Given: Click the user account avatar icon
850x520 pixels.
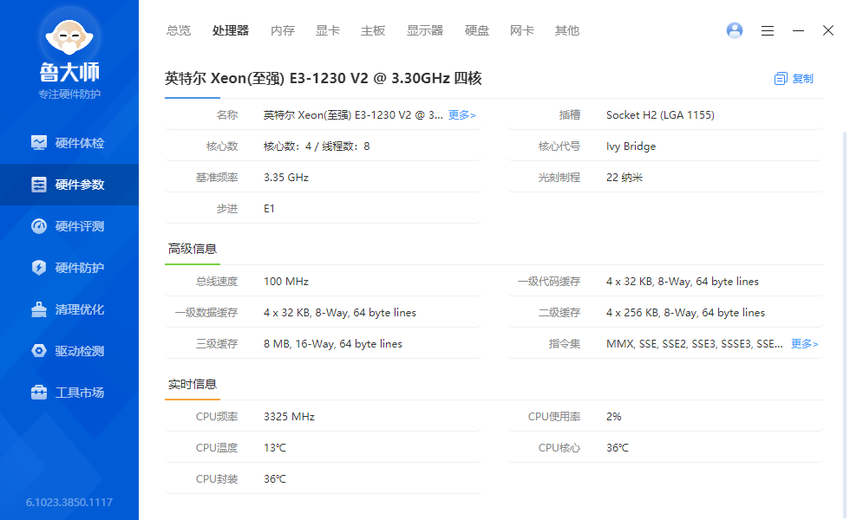Looking at the screenshot, I should (x=735, y=30).
